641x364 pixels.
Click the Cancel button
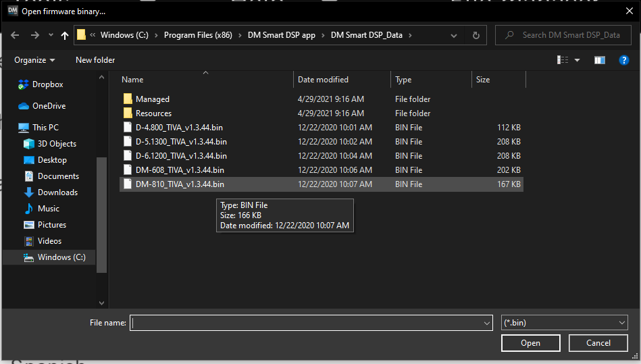(598, 343)
